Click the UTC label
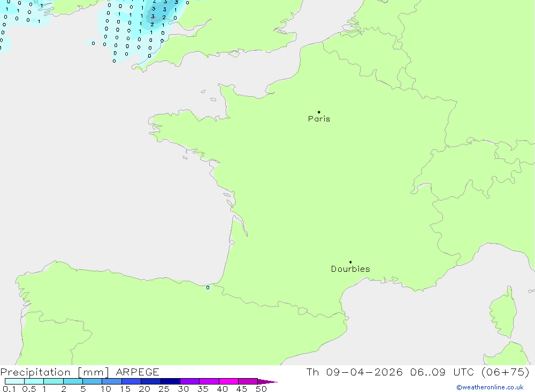The width and height of the screenshot is (535, 392). (464, 372)
